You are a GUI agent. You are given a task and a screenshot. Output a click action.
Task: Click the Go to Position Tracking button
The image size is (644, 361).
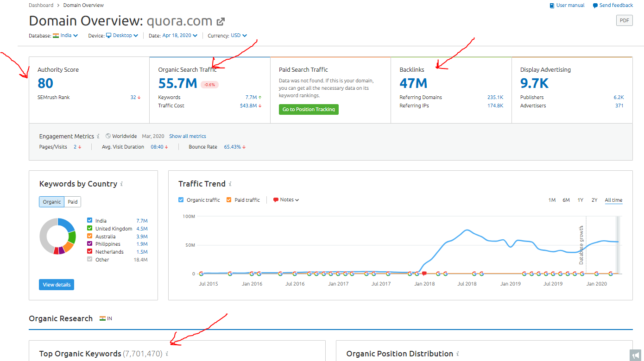[309, 109]
